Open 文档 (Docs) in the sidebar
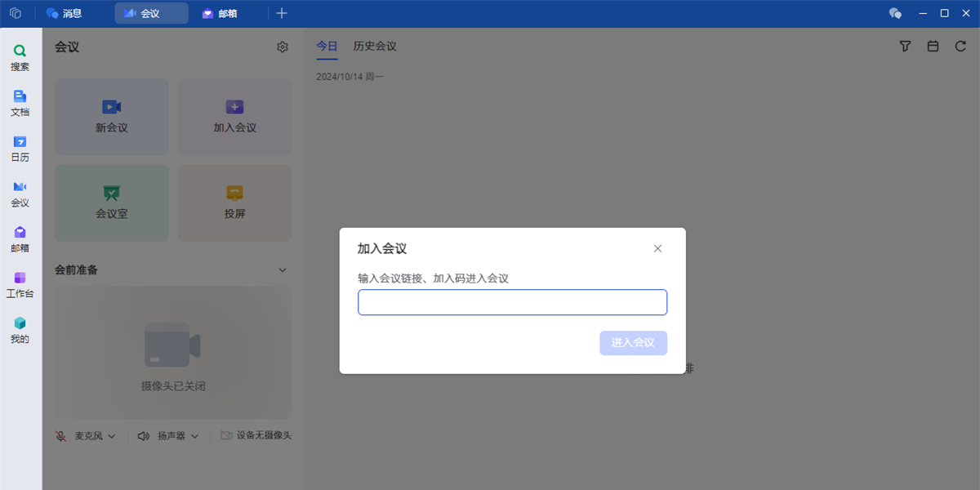 coord(20,103)
